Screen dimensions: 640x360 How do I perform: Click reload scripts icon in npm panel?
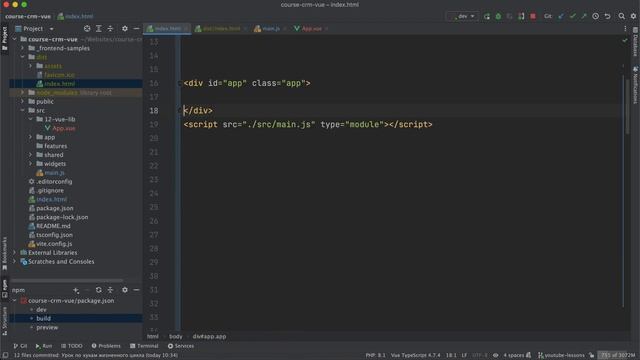[98, 290]
